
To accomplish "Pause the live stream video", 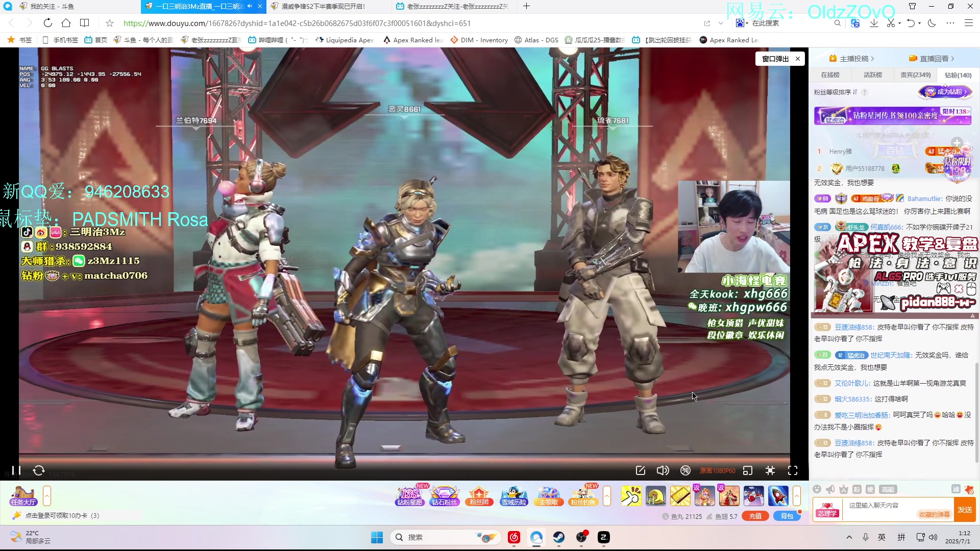I will (x=16, y=470).
